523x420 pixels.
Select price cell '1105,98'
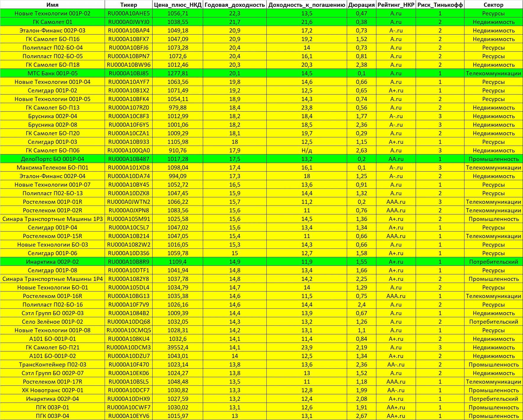click(x=178, y=142)
